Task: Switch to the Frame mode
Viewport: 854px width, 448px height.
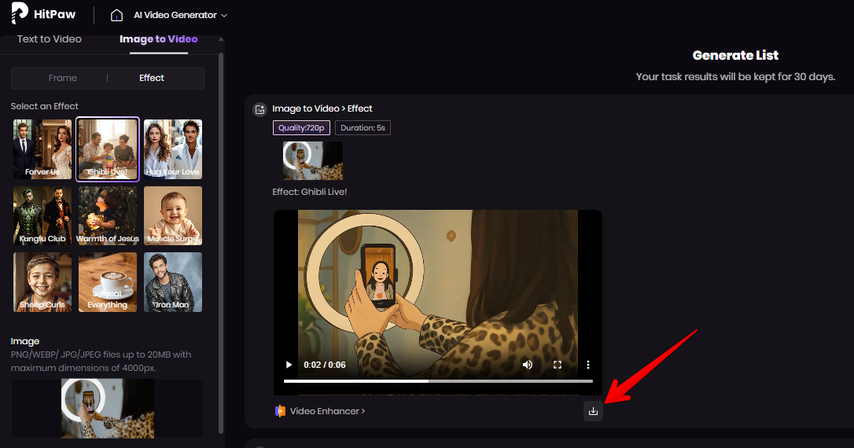Action: (x=63, y=78)
